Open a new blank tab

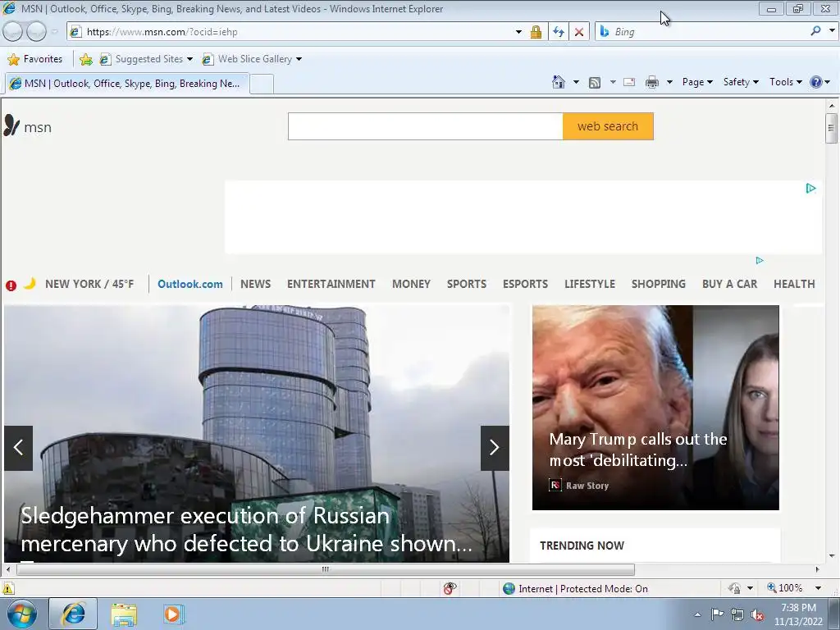(x=262, y=84)
